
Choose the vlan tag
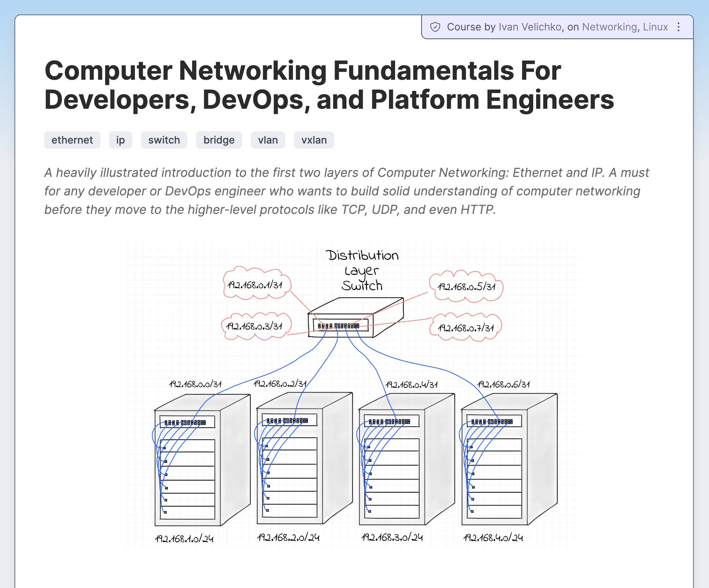click(268, 140)
